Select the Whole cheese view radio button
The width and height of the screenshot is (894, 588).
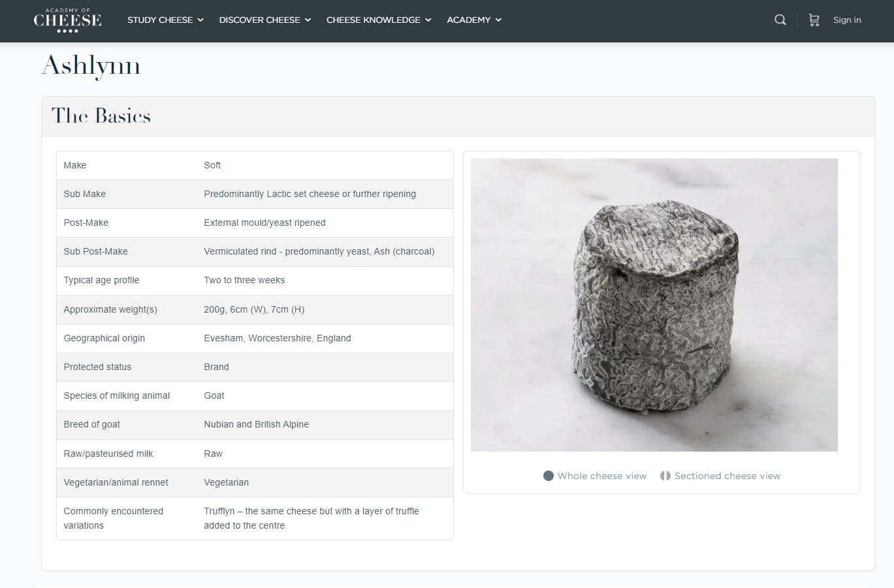(549, 476)
